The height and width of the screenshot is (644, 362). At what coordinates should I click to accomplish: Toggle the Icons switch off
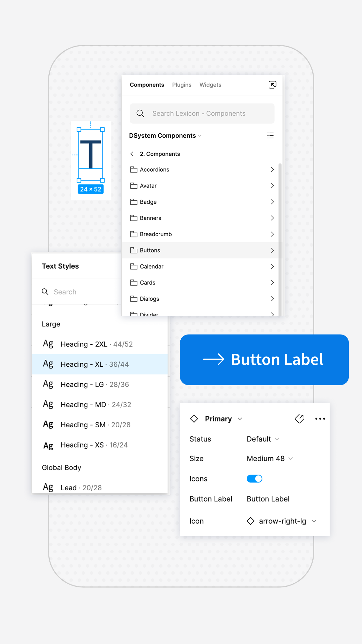point(255,479)
